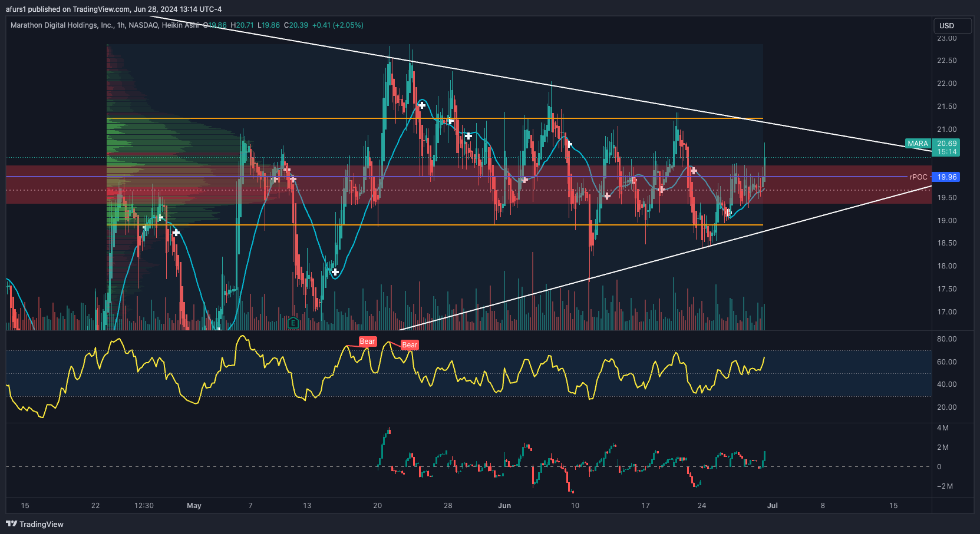Click the 19.00 price axis label
The image size is (980, 534).
[x=947, y=221]
